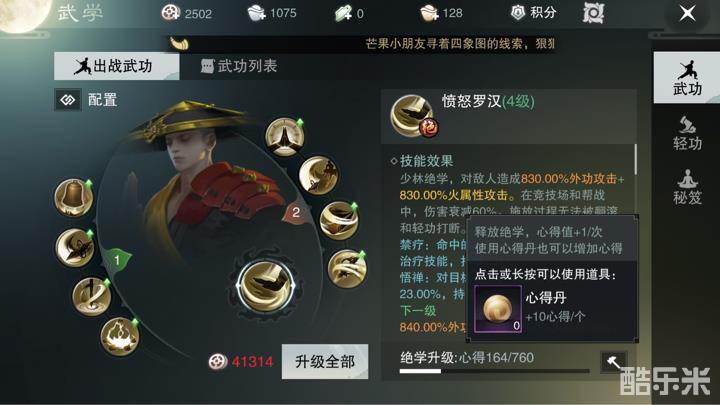
Task: Switch to skill set 2
Action: [296, 213]
